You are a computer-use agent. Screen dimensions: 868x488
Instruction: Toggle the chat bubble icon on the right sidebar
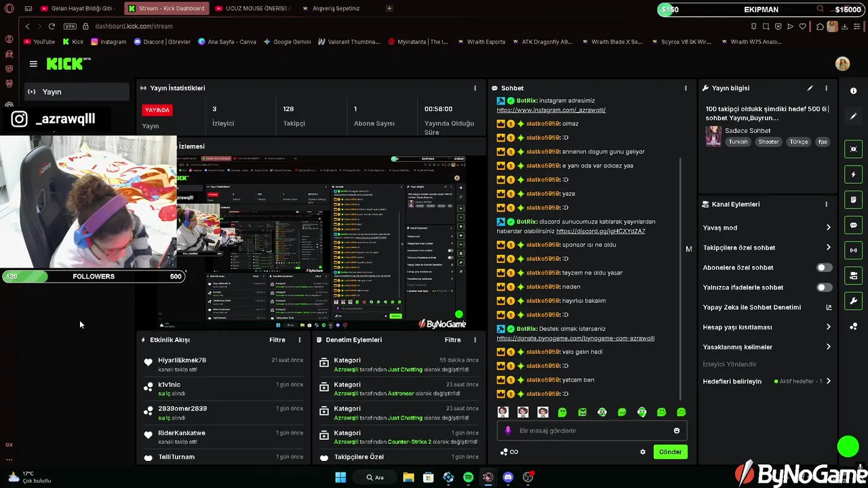[853, 225]
